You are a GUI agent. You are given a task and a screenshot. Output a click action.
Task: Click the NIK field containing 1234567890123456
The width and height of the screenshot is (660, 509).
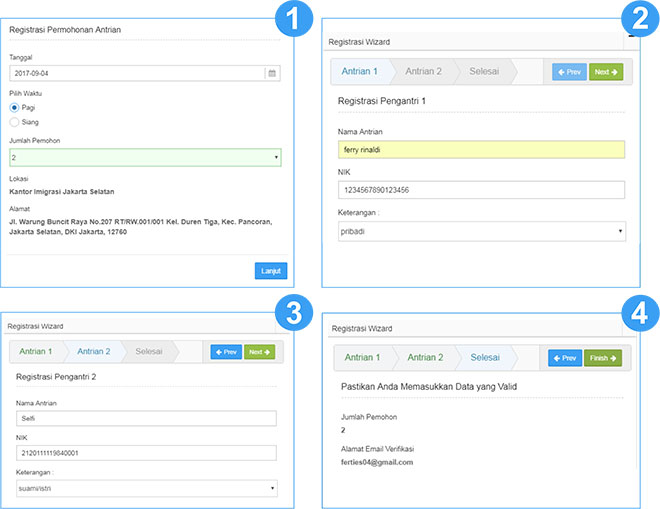point(481,190)
